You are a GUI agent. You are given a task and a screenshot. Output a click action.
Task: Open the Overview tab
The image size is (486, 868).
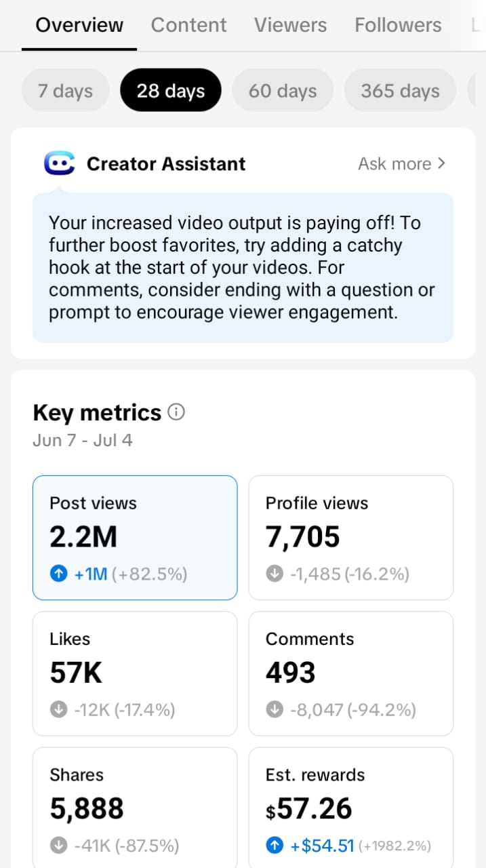79,25
